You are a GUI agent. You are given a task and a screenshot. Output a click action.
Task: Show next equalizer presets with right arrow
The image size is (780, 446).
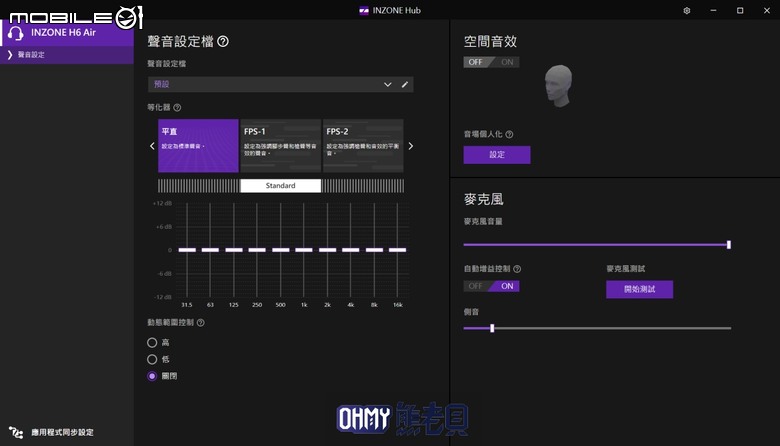coord(410,146)
